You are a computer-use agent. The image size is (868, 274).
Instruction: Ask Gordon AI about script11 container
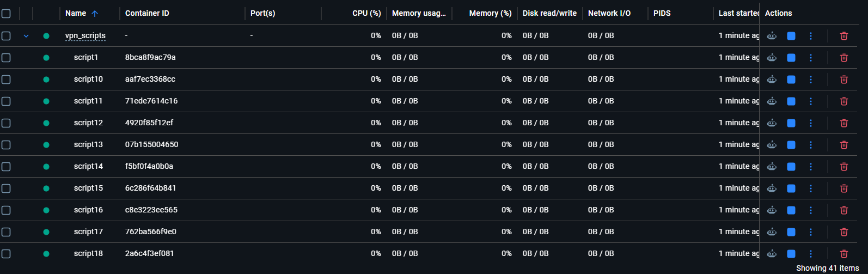click(772, 101)
